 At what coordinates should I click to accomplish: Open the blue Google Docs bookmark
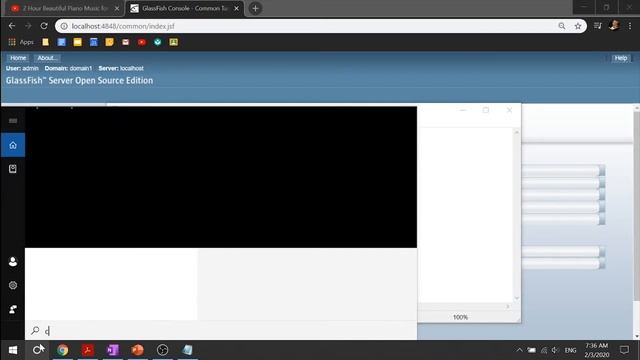click(62, 42)
